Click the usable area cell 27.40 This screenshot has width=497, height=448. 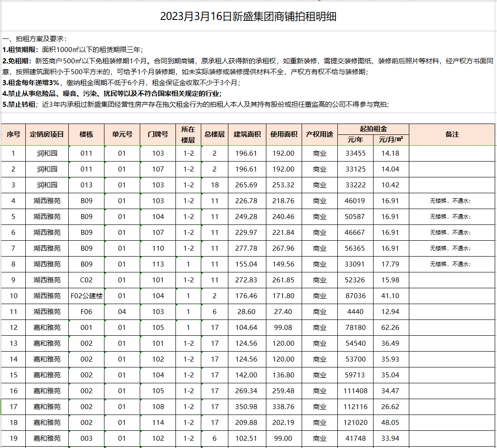283,312
